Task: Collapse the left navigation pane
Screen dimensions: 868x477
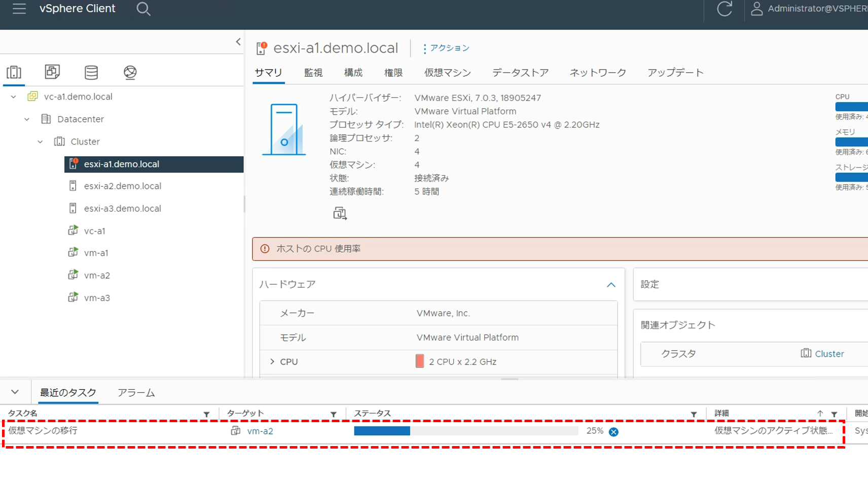Action: coord(238,42)
